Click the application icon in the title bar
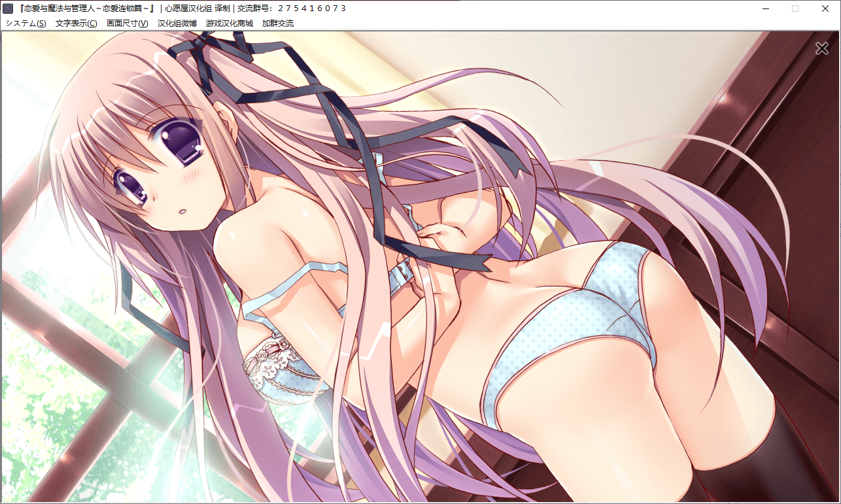The width and height of the screenshot is (841, 504). tap(9, 8)
